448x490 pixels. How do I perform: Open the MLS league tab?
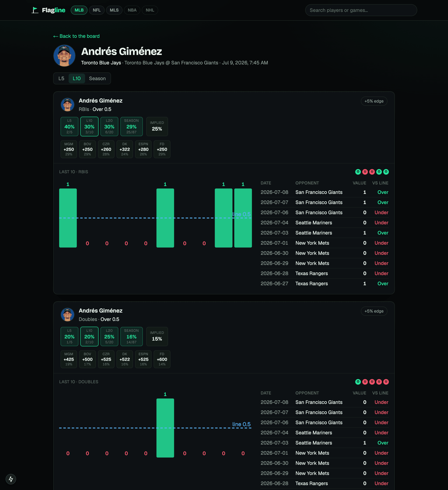pyautogui.click(x=114, y=10)
